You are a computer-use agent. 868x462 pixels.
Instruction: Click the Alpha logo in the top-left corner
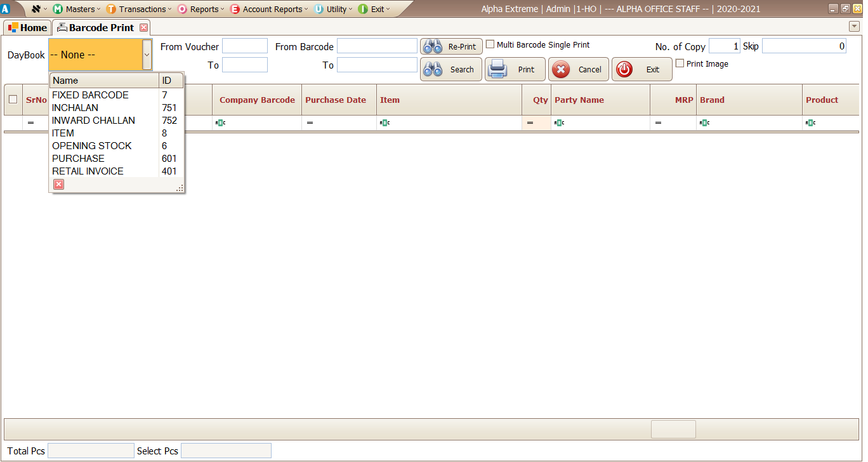[6, 8]
